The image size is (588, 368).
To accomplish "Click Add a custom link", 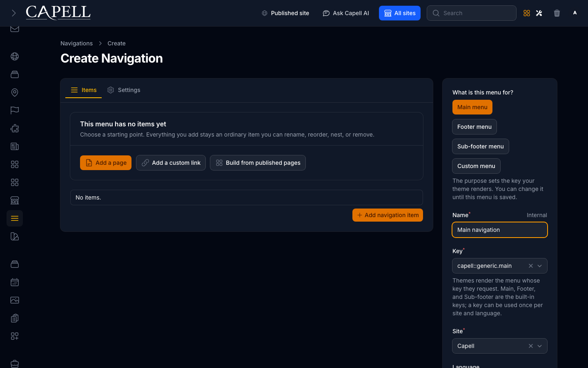I will (x=171, y=163).
